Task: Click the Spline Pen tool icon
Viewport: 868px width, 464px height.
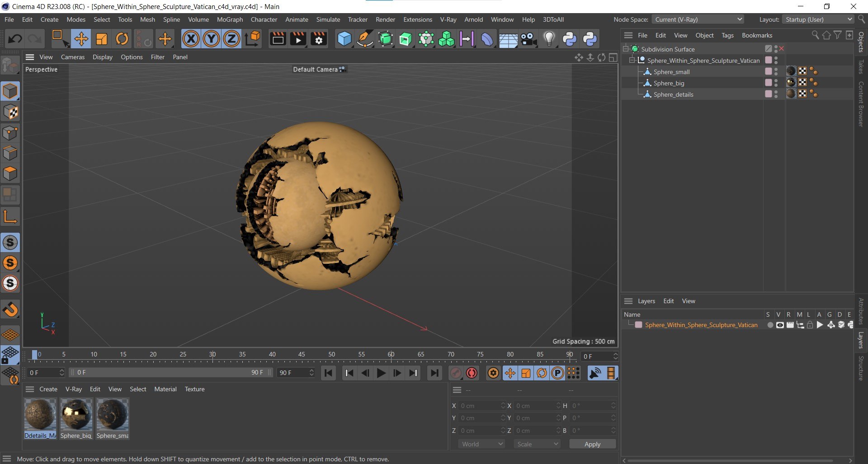Action: (365, 39)
